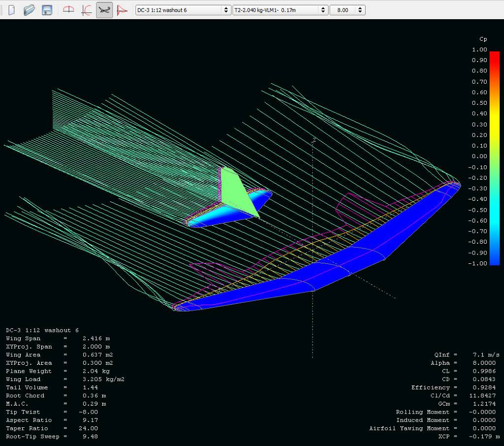
Task: Save the project with the floppy disk icon
Action: [x=47, y=10]
